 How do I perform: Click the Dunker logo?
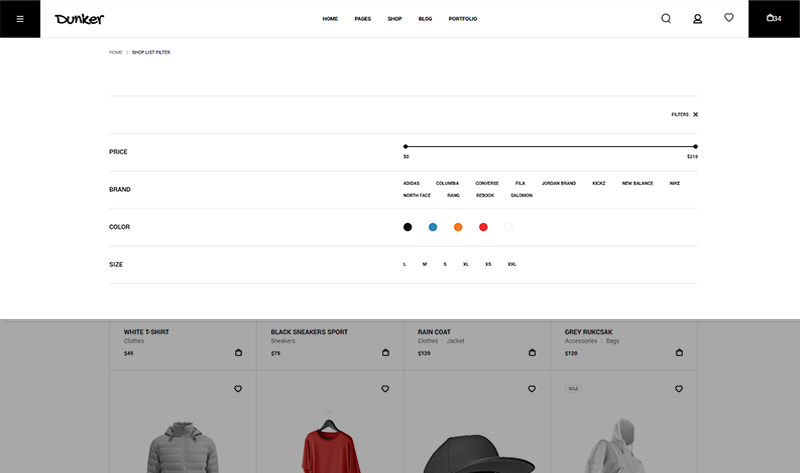79,19
